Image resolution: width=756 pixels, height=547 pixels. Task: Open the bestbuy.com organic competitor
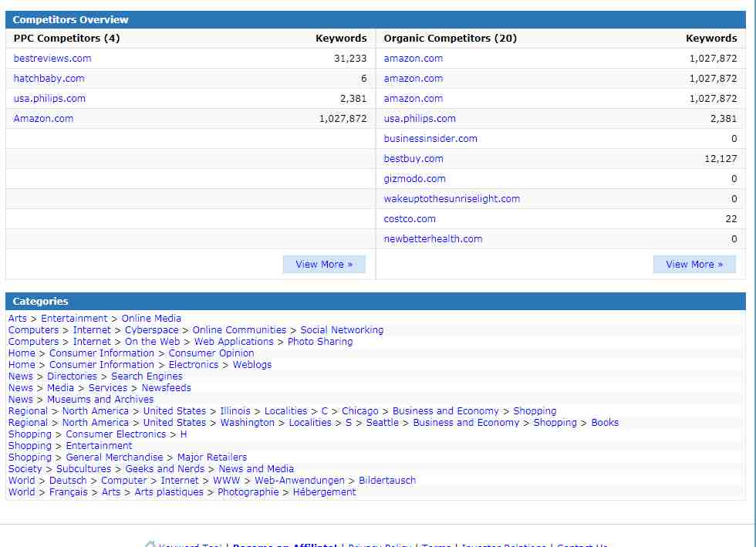(x=413, y=159)
